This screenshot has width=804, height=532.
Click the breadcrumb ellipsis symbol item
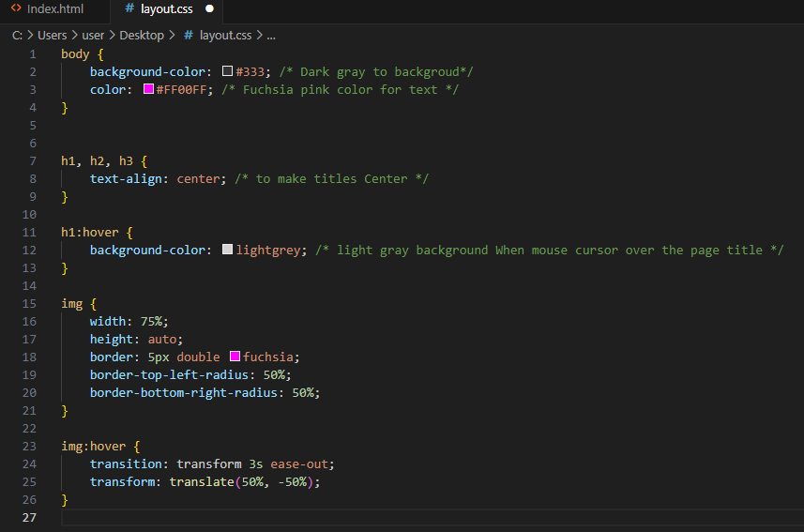pos(271,36)
